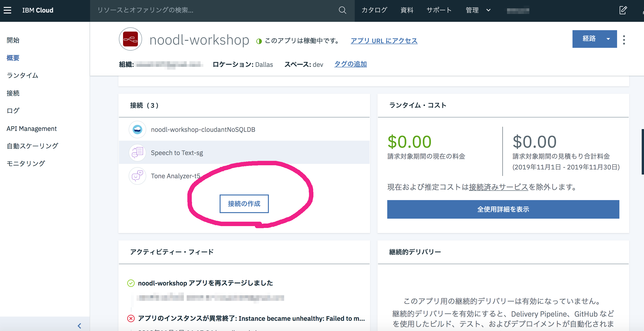Click the red instance crashed error icon
Viewport: 644px width, 331px height.
131,318
